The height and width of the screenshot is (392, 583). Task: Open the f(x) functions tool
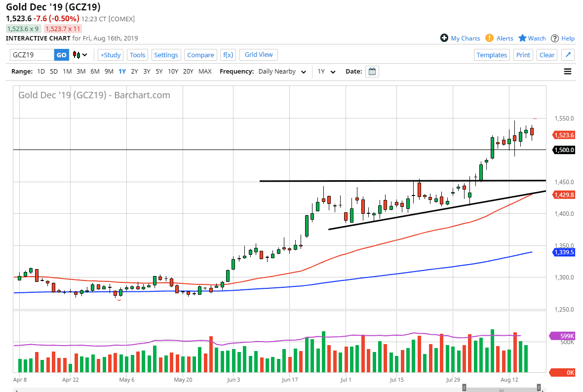pos(228,55)
